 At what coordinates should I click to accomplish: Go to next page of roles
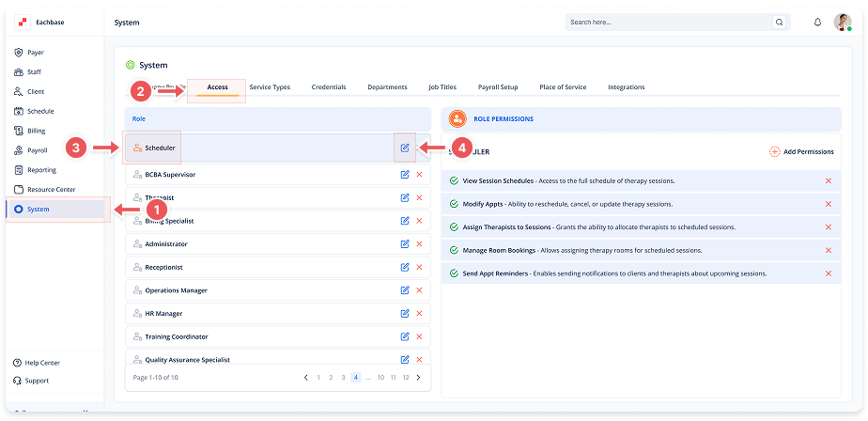tap(418, 378)
